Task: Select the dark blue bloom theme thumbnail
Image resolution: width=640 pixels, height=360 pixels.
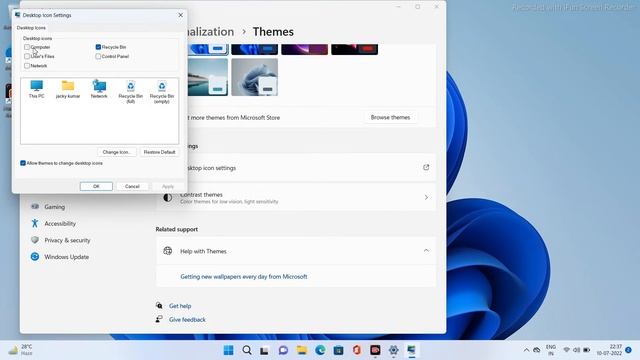Action: [255, 49]
